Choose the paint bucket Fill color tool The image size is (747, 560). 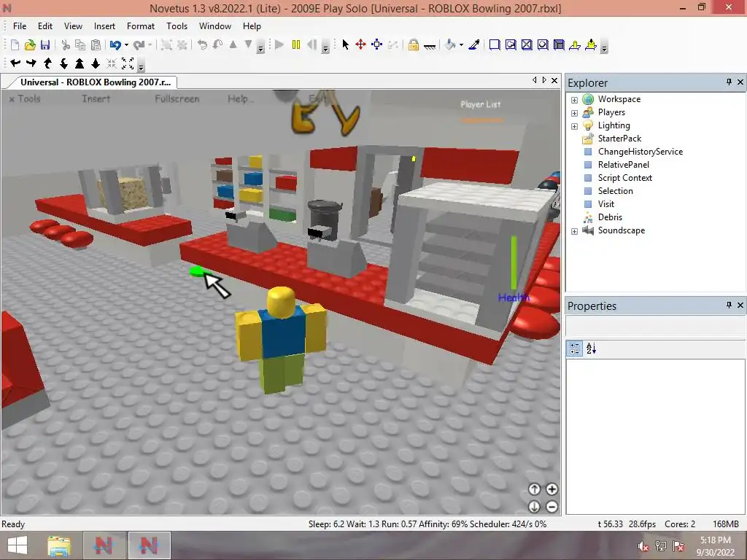pos(450,45)
